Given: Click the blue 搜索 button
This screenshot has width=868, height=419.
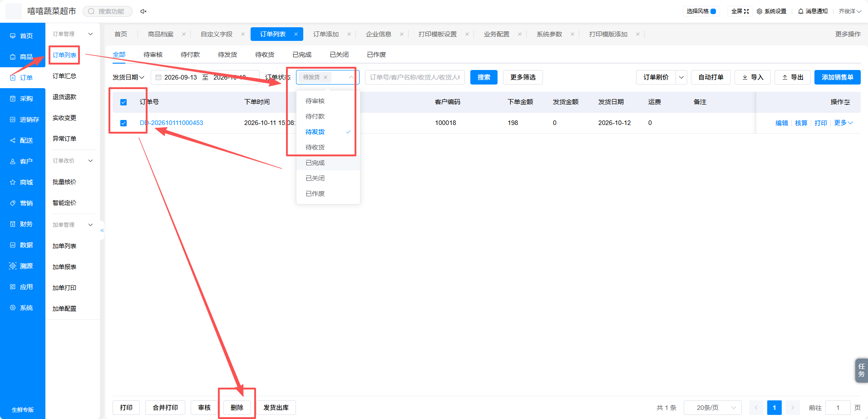Looking at the screenshot, I should pos(484,77).
